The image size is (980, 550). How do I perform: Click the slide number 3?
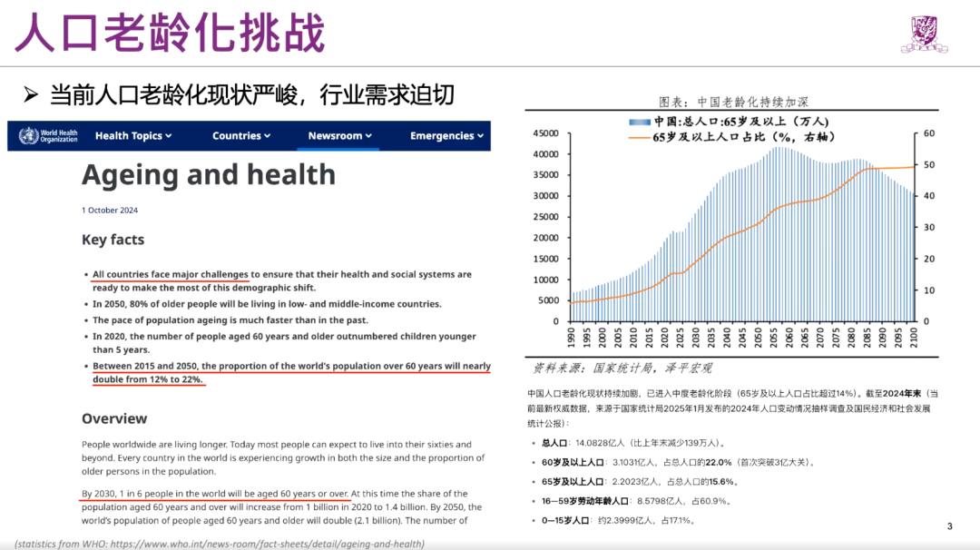[x=949, y=526]
